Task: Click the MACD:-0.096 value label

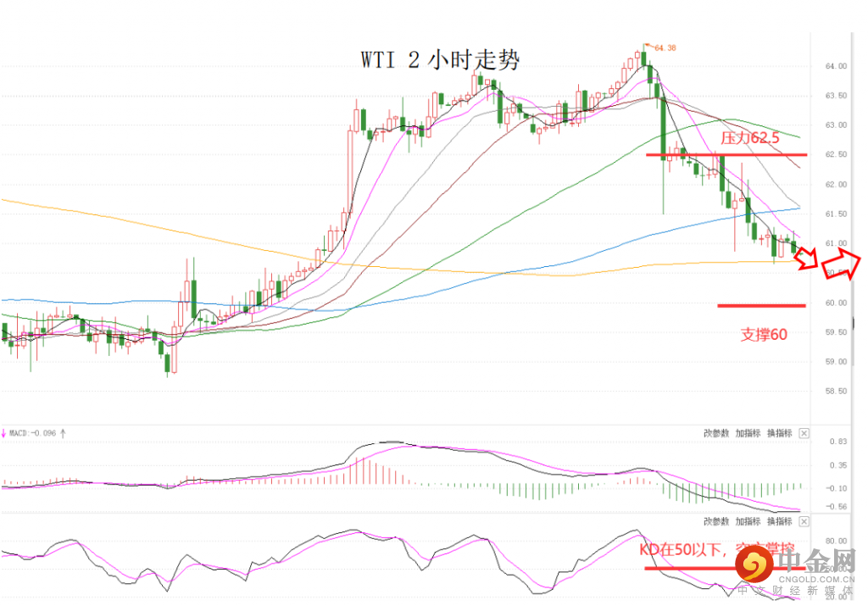Action: (x=33, y=433)
